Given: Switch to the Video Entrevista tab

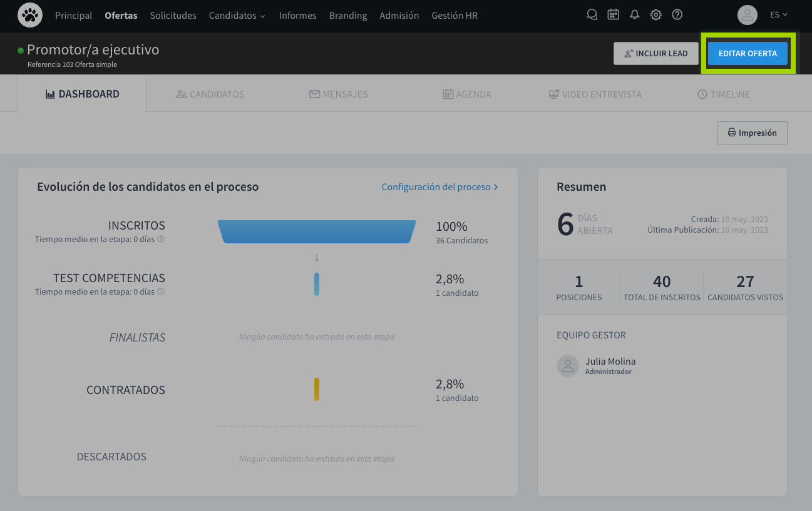Looking at the screenshot, I should (x=595, y=94).
